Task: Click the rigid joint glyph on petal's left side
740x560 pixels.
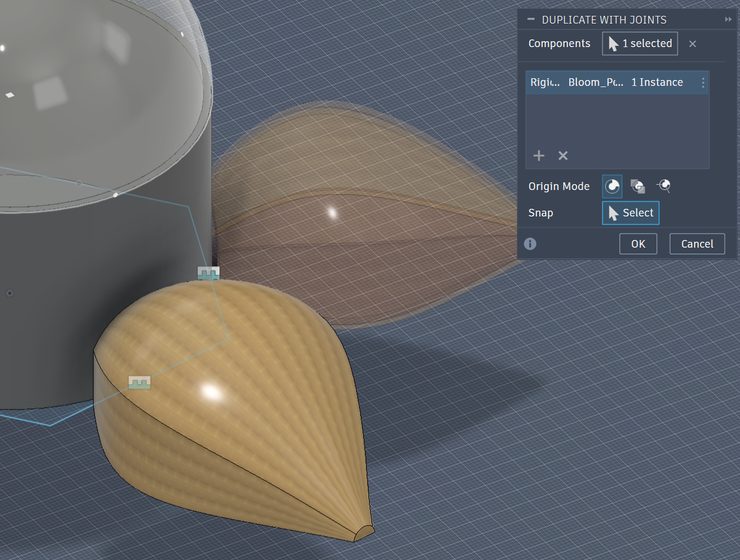Action: [x=140, y=382]
